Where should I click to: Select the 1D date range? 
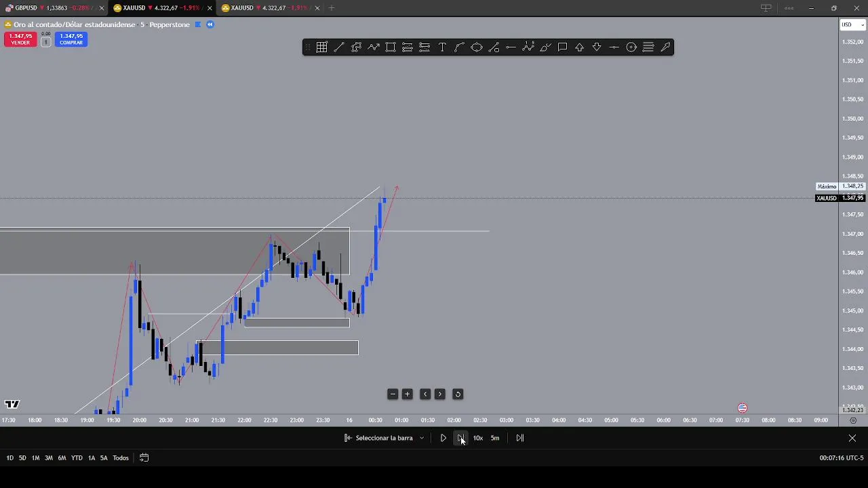[9, 458]
